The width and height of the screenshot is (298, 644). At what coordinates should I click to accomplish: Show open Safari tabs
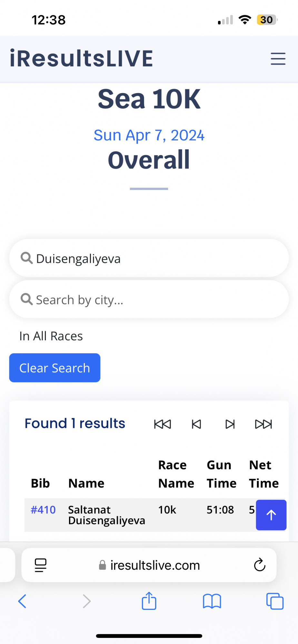pyautogui.click(x=275, y=601)
